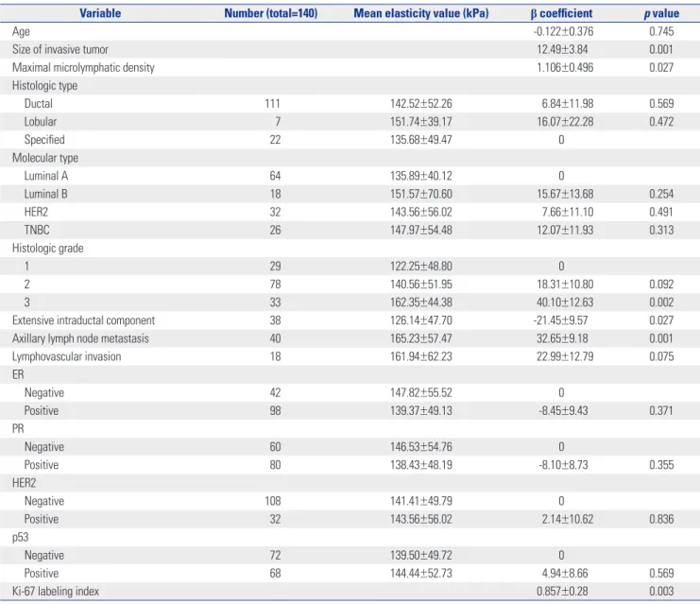Select the elasticity value '165.23±57.47'
The height and width of the screenshot is (604, 700).
pyautogui.click(x=421, y=338)
